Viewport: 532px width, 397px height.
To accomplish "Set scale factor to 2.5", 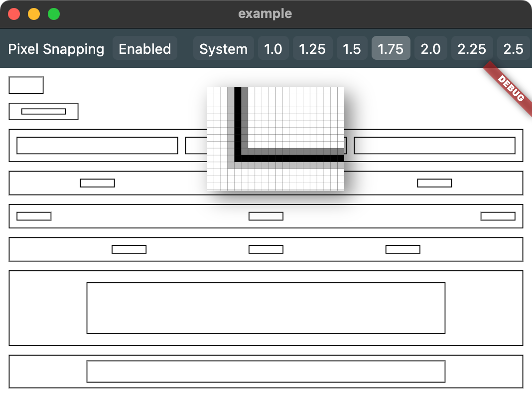I will (x=514, y=48).
